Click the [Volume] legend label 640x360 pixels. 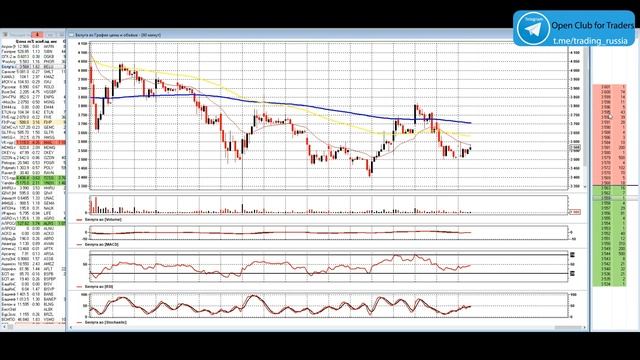pyautogui.click(x=103, y=220)
